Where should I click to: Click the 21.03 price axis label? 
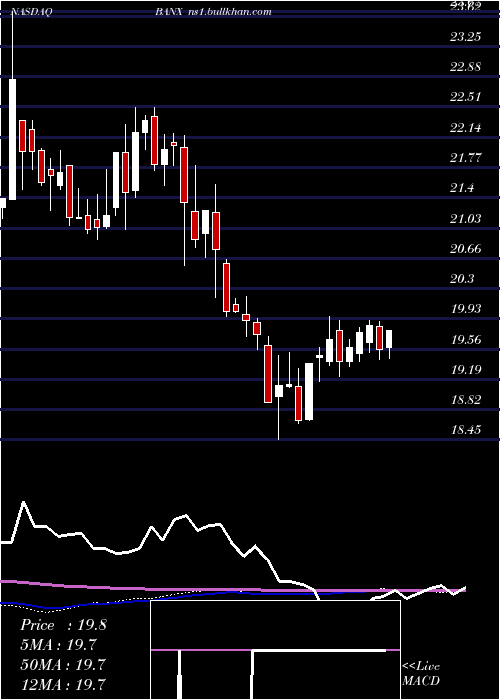(466, 219)
